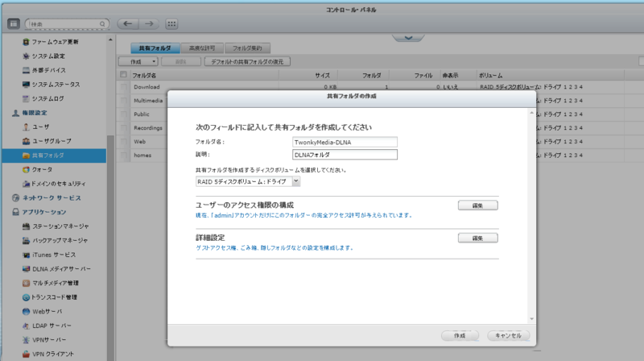Viewport: 644px width, 361px height.
Task: Check the Public folder checkbox
Action: [123, 114]
